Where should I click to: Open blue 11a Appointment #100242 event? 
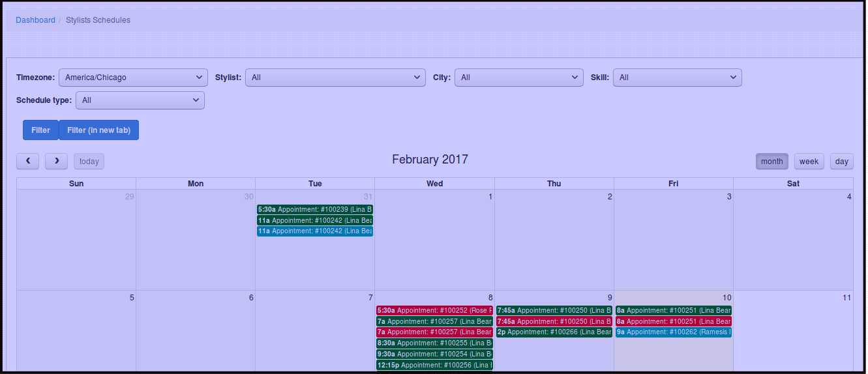point(315,231)
